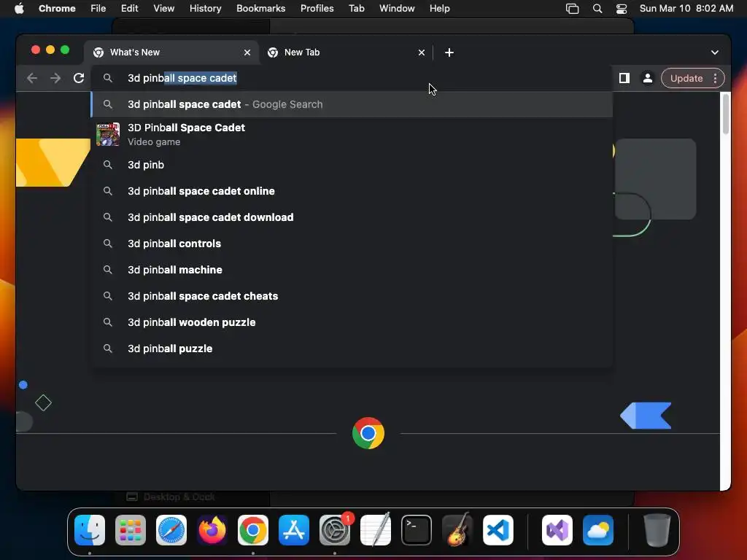Select '3d pinball wooden puzzle' suggestion

pyautogui.click(x=352, y=322)
